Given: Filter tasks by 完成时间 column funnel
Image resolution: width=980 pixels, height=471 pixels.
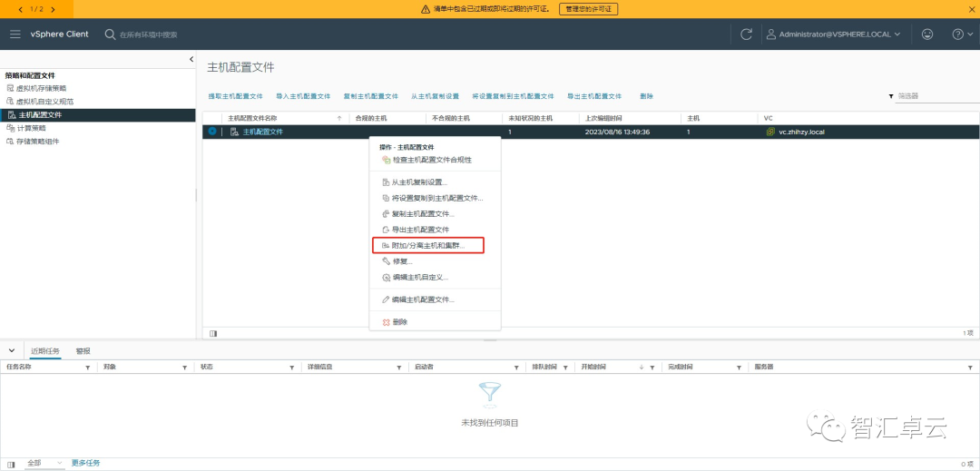Looking at the screenshot, I should pos(739,368).
